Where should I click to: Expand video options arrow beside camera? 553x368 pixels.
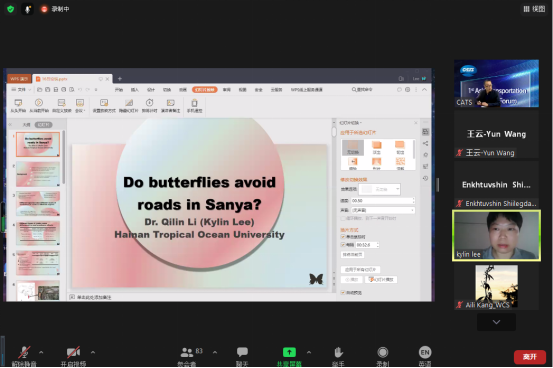coord(93,352)
